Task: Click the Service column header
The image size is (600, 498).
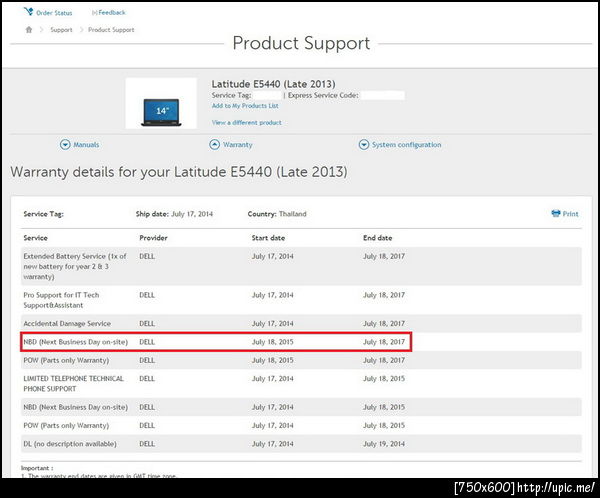Action: 36,238
